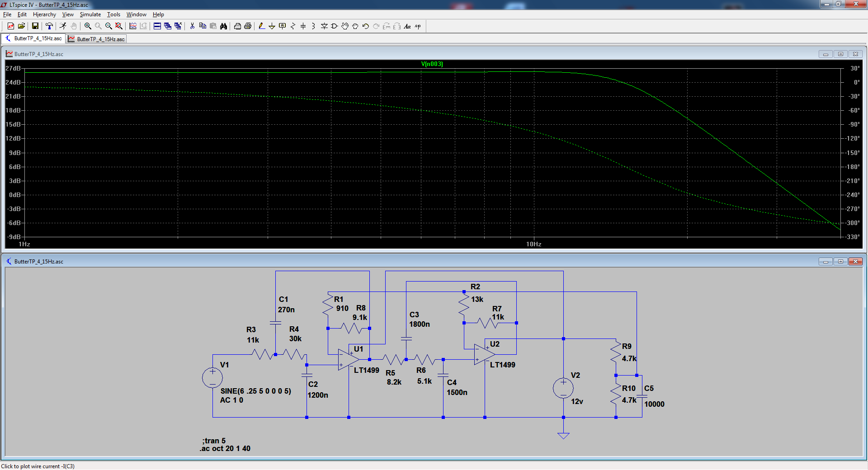
Task: Click resistor R4 value 30k
Action: 295,338
